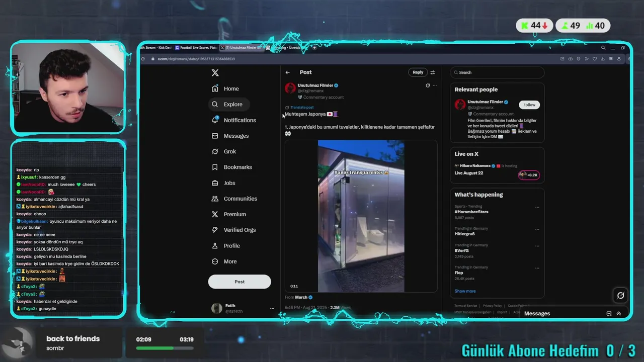Switch to the Kick Dashboard stream tab
Screen dimensions: 644x362
pyautogui.click(x=156, y=48)
